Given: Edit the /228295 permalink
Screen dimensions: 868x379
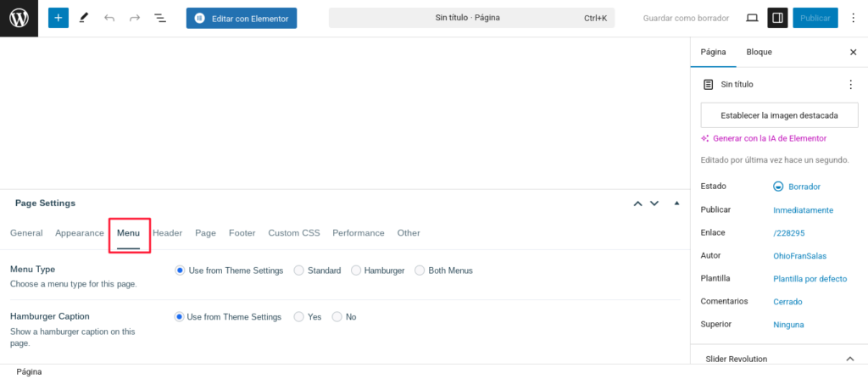Looking at the screenshot, I should 789,233.
